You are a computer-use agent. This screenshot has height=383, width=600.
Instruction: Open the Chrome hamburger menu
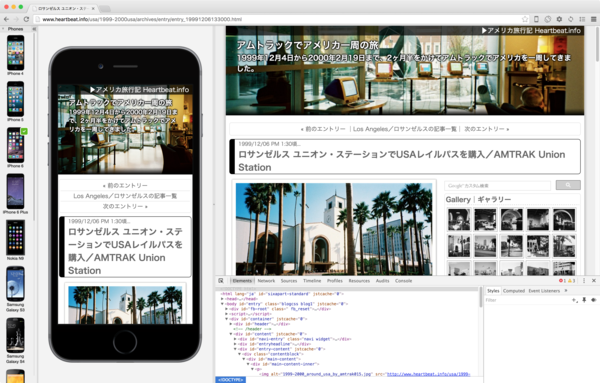(593, 19)
